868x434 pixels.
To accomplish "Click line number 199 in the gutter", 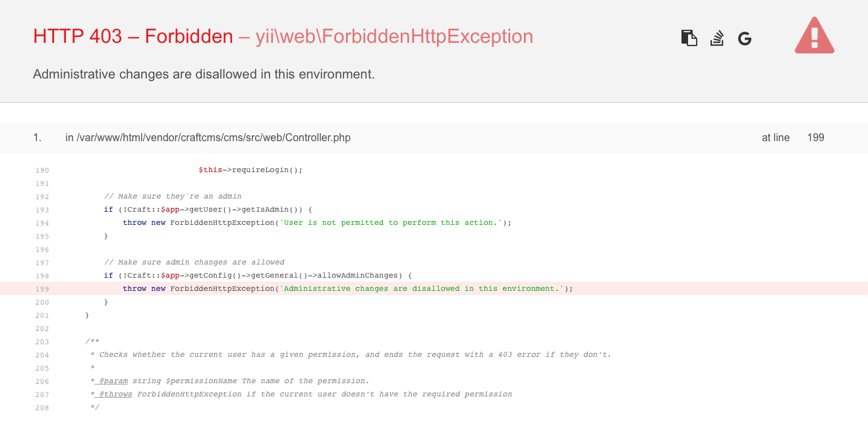I will pyautogui.click(x=42, y=289).
